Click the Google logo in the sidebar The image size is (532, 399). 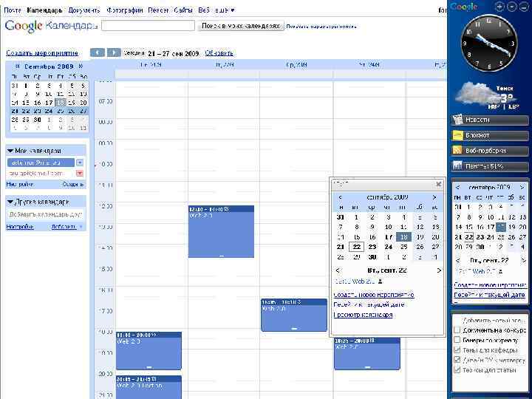(x=464, y=7)
